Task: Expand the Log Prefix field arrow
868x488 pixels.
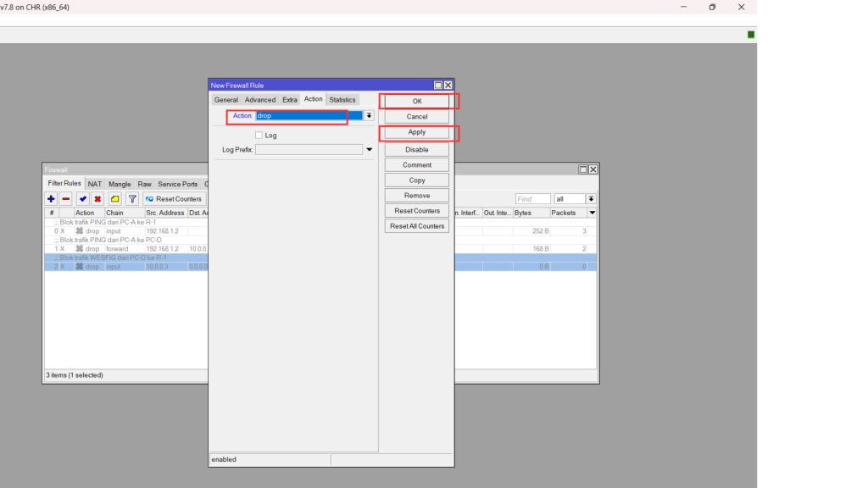Action: pos(369,150)
